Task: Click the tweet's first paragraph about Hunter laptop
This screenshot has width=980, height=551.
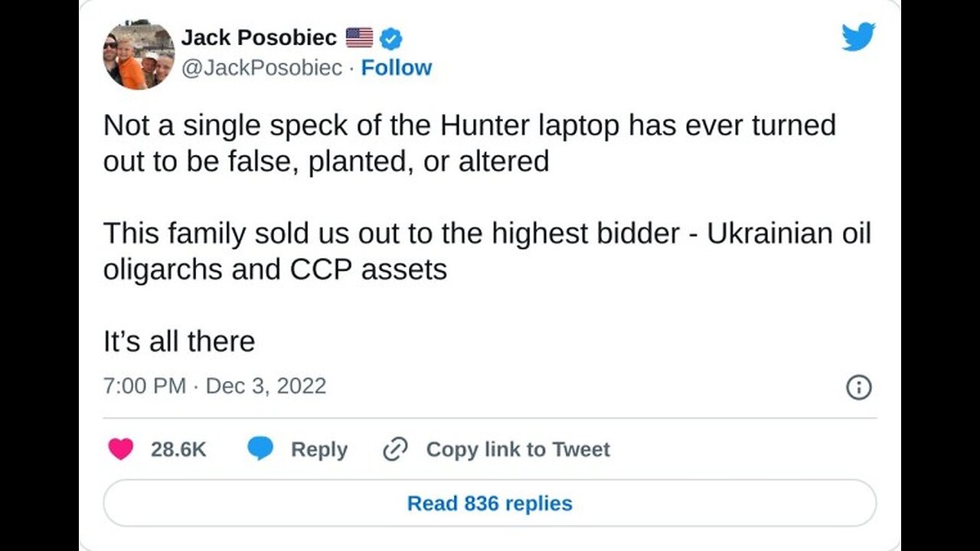Action: coord(469,143)
